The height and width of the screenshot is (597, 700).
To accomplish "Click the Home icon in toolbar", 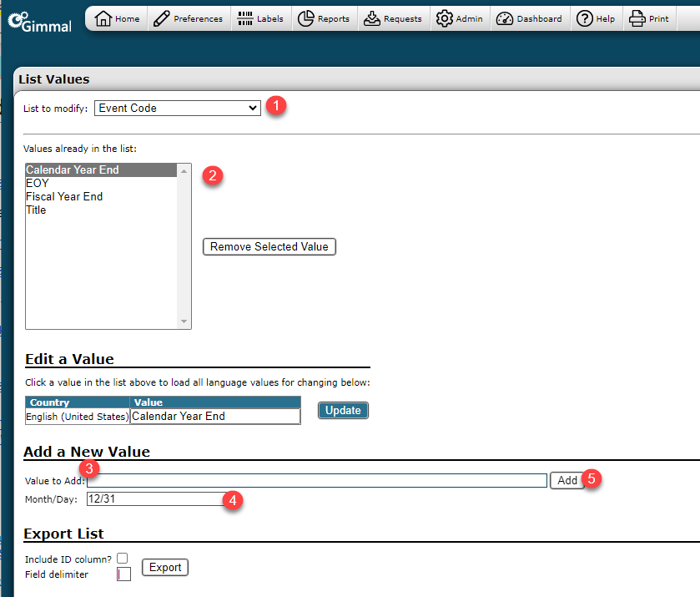I will (103, 18).
